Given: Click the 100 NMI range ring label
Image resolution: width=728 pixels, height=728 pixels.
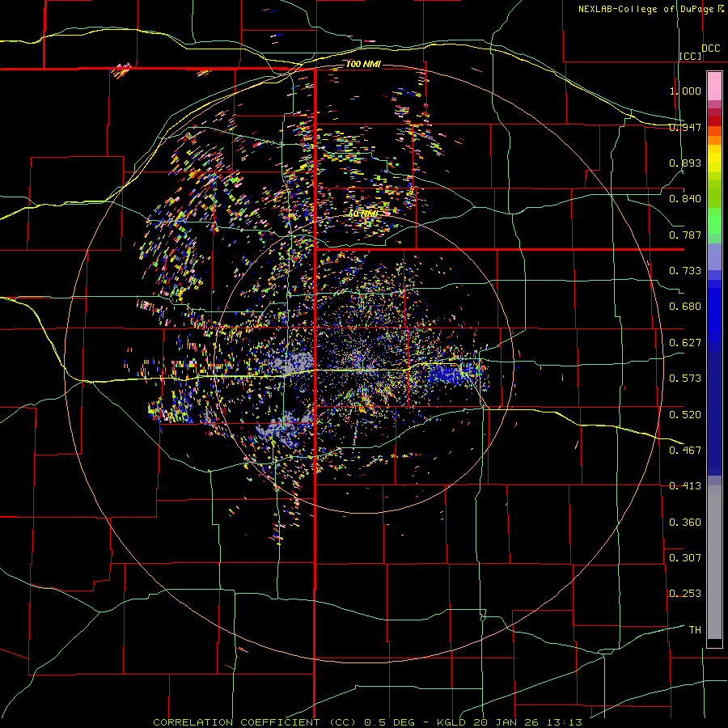Looking at the screenshot, I should 363,64.
